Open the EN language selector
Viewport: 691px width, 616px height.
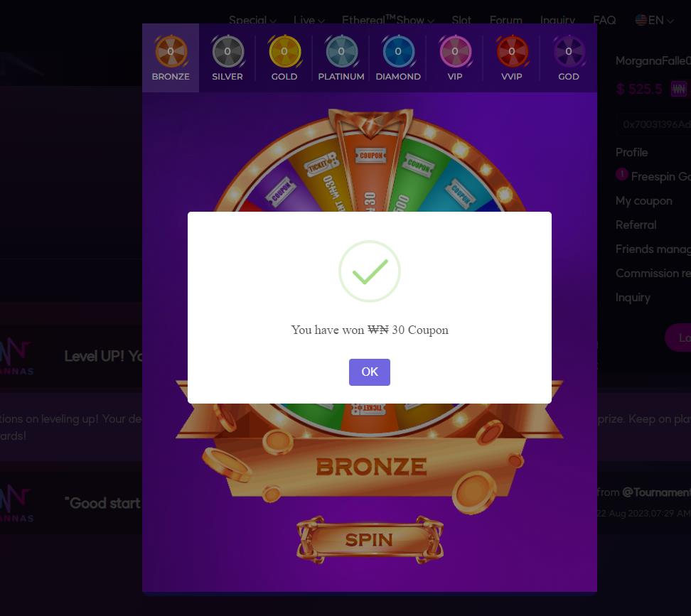point(655,21)
